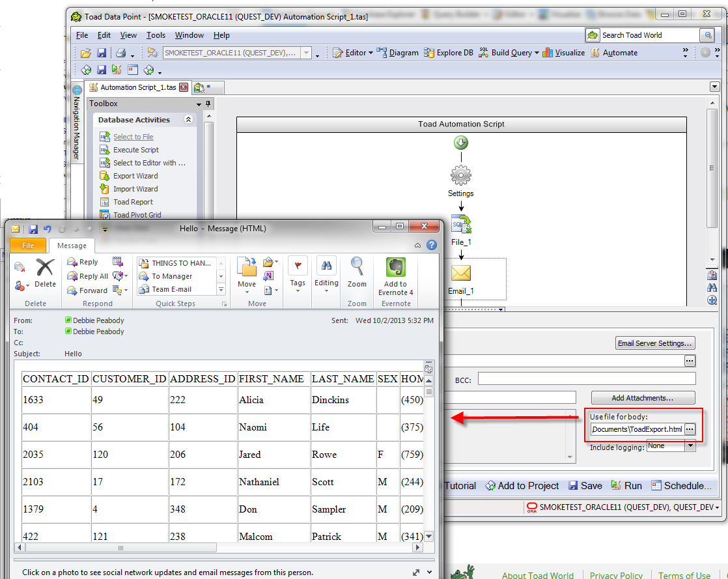Open the Include logging dropdown
Viewport: 728px width, 579px height.
tap(690, 445)
